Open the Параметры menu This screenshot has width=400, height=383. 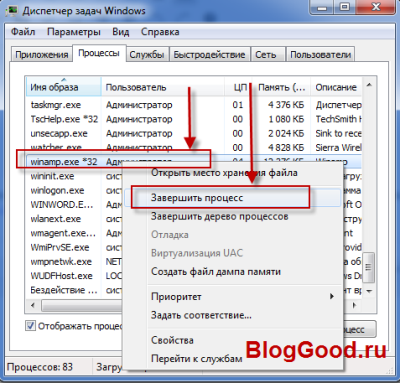pos(74,32)
